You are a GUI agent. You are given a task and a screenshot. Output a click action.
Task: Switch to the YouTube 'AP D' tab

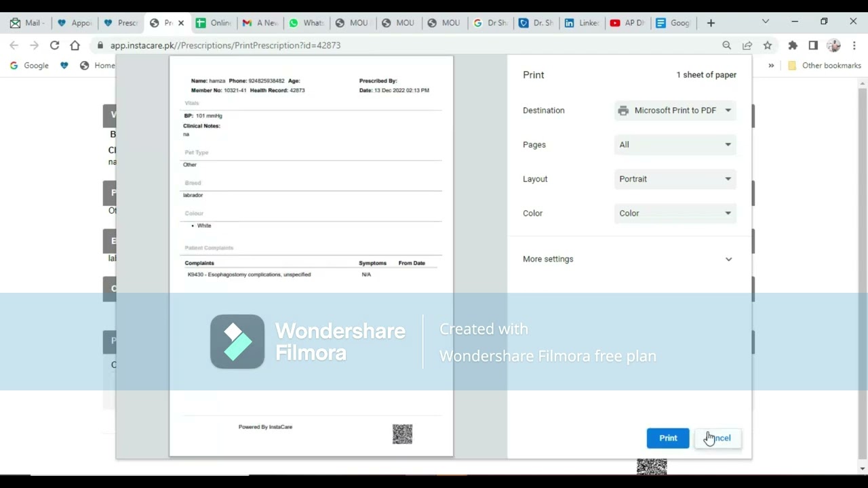[x=627, y=22]
